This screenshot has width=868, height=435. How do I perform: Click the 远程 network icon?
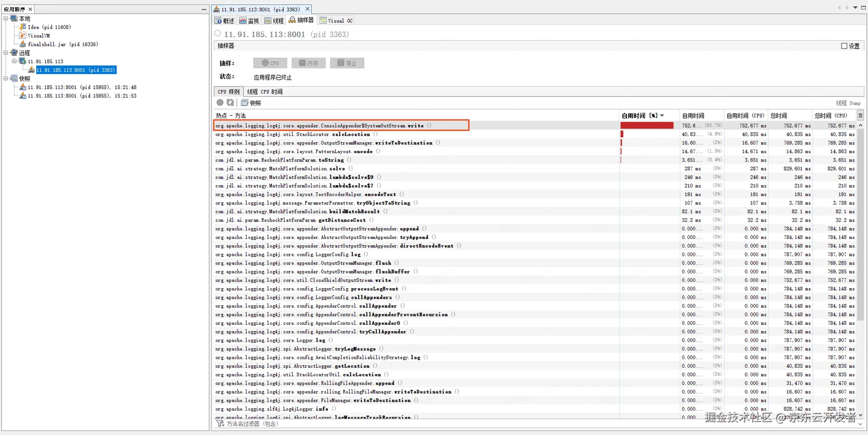[14, 53]
